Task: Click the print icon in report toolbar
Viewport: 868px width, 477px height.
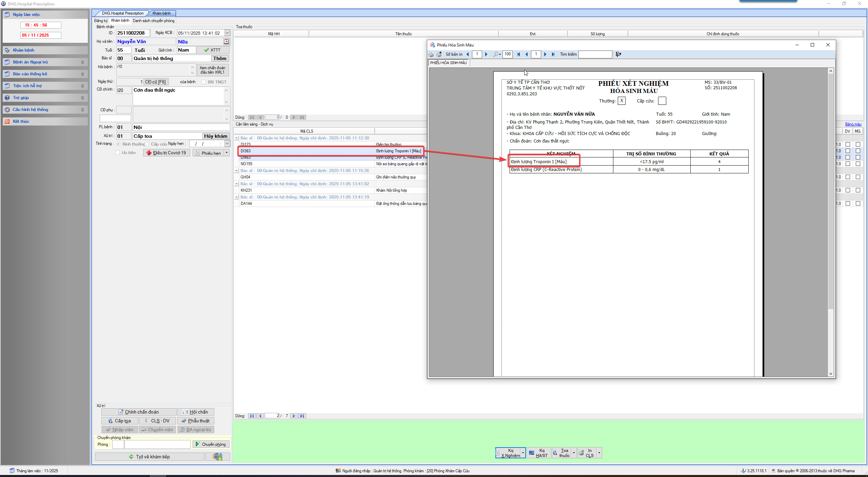Action: (x=431, y=54)
